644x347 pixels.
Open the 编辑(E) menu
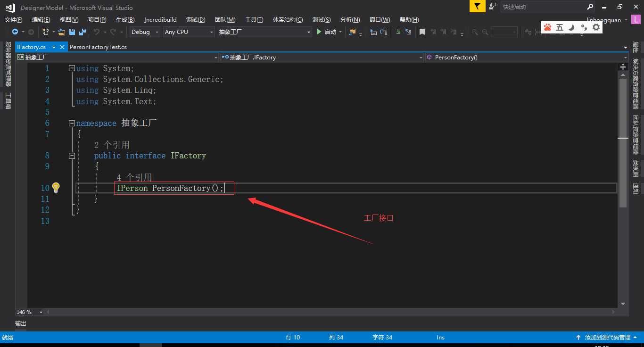(41, 19)
